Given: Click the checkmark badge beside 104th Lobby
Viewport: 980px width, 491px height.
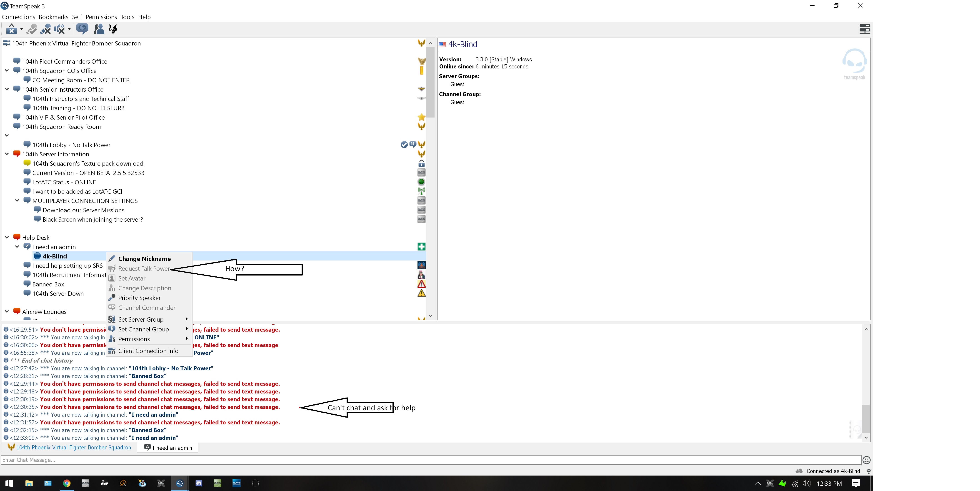Looking at the screenshot, I should [404, 145].
